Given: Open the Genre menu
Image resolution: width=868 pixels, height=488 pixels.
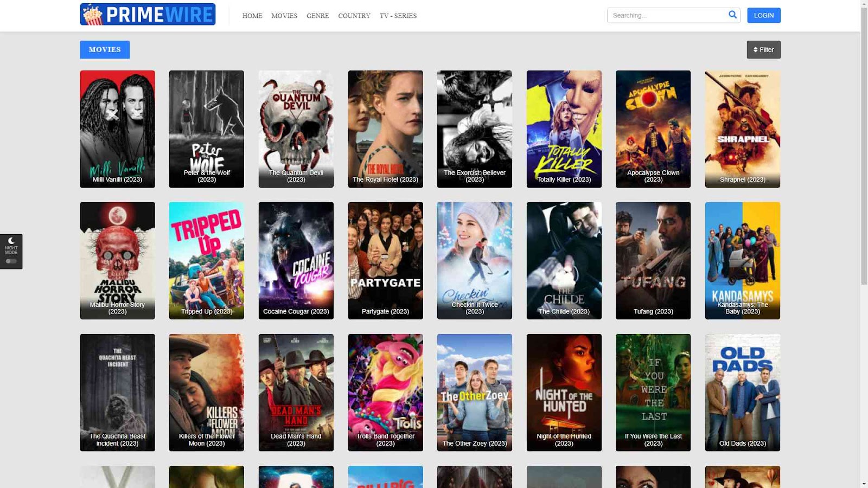Looking at the screenshot, I should [x=318, y=16].
